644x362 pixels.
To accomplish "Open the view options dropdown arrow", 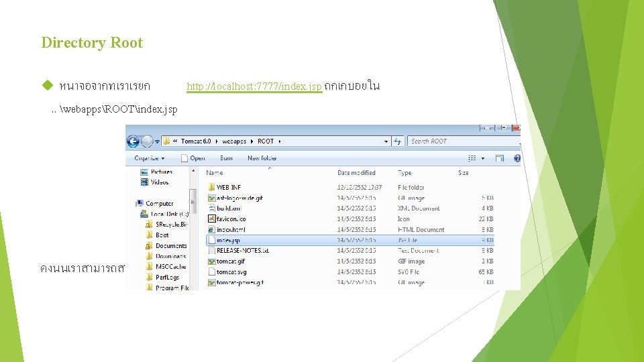I will (483, 158).
